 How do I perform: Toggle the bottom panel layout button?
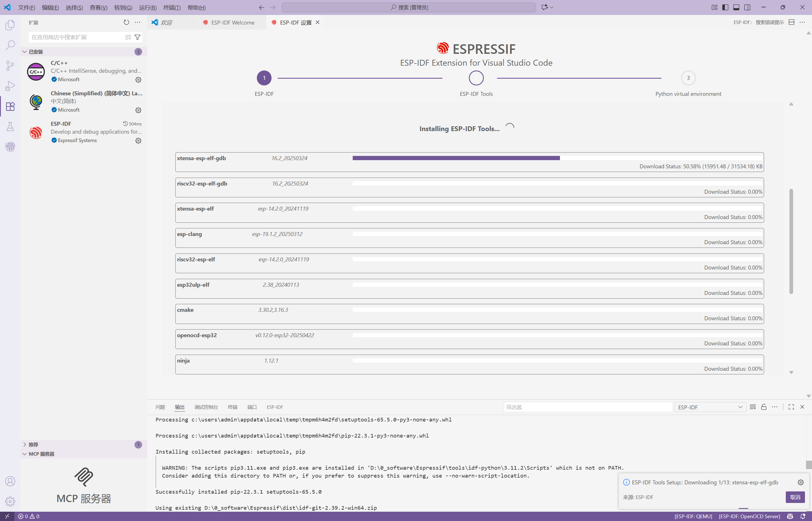click(x=736, y=7)
